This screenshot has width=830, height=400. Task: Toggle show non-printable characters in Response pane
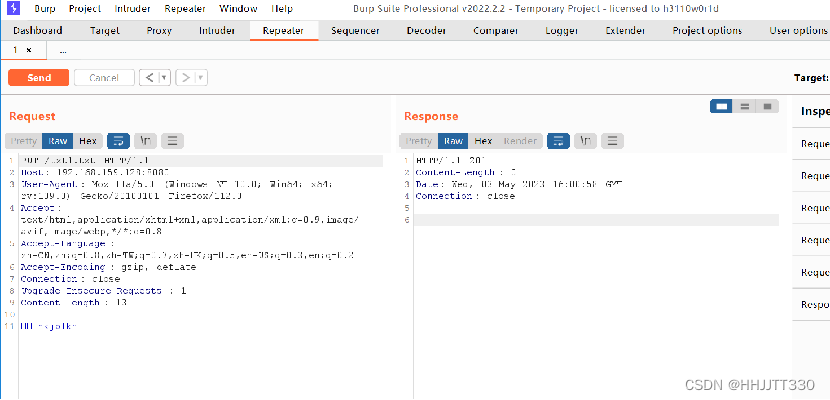[585, 141]
